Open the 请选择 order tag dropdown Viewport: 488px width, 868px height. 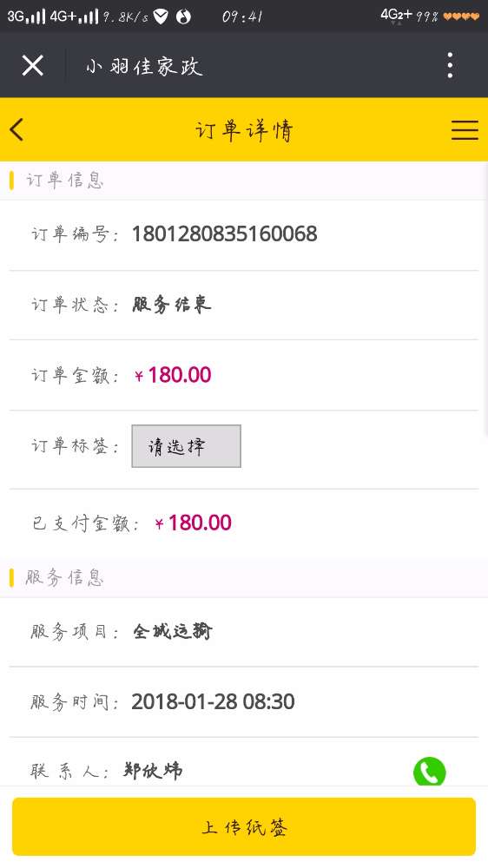pos(186,446)
